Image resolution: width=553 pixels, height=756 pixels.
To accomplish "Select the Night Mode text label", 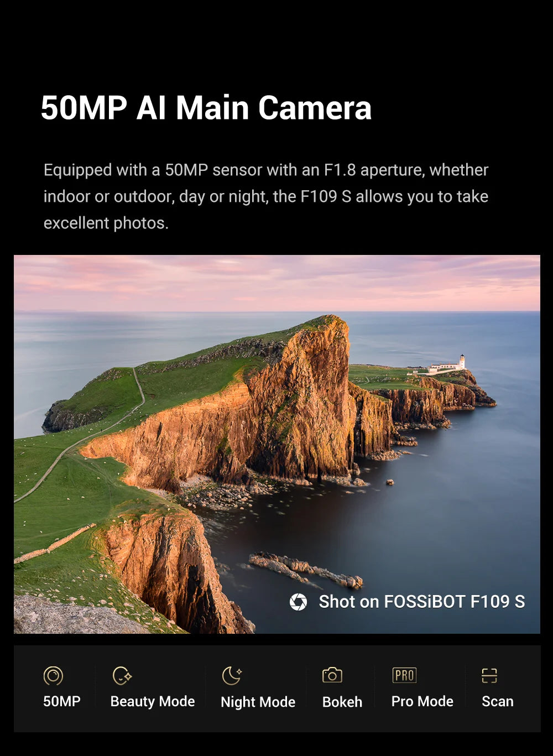I will click(258, 702).
